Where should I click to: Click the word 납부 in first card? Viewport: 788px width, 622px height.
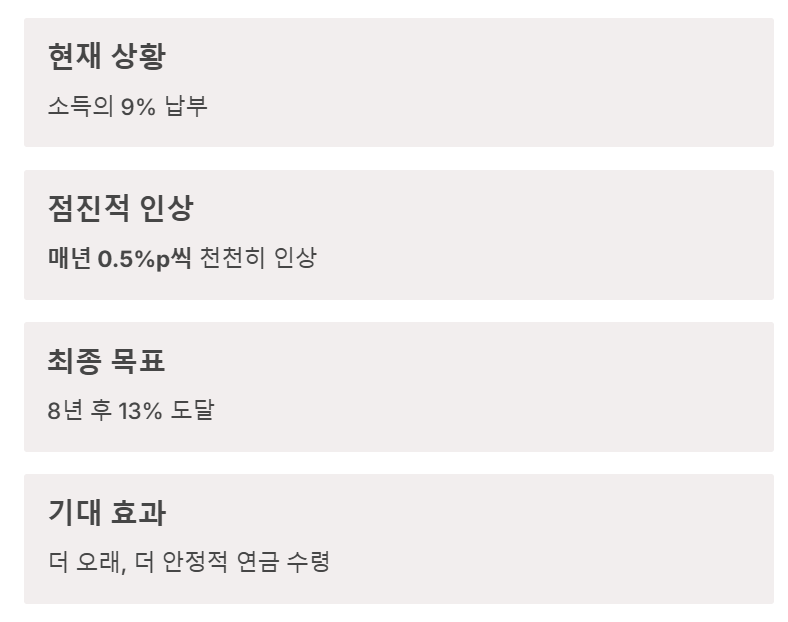(x=186, y=106)
